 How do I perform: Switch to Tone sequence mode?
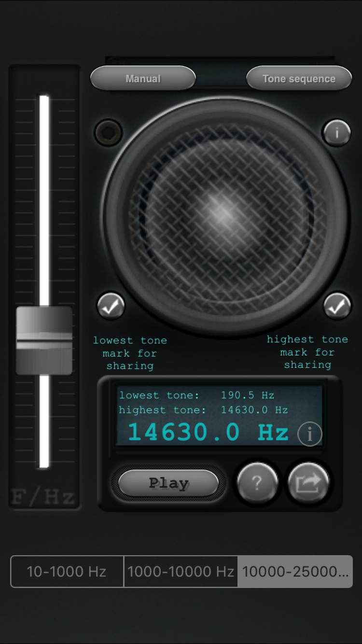pos(299,79)
